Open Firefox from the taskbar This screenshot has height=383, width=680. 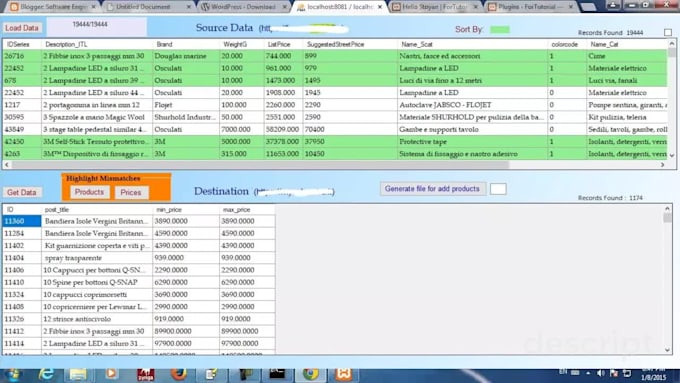coord(179,374)
